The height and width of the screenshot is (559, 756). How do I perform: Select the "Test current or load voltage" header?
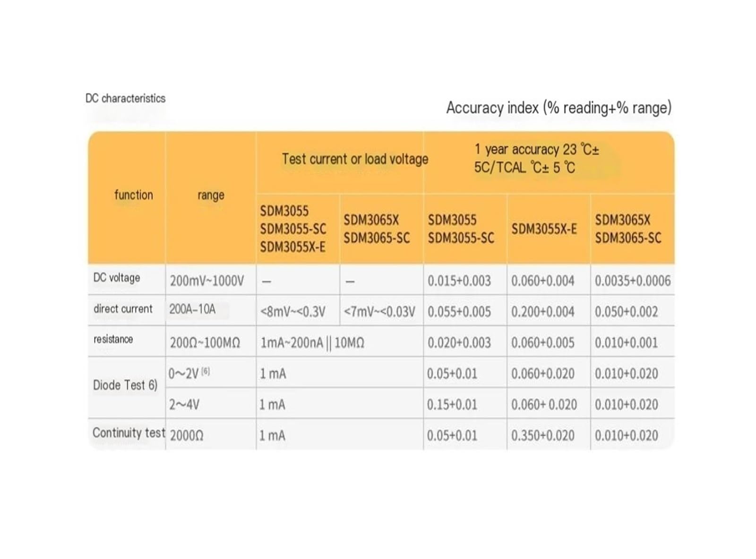[x=355, y=159]
